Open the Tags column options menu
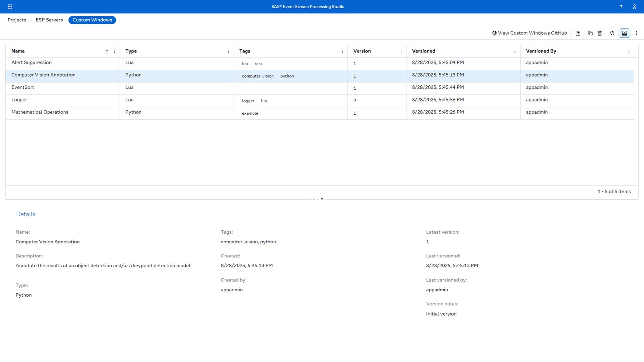The width and height of the screenshot is (644, 362). (x=342, y=51)
